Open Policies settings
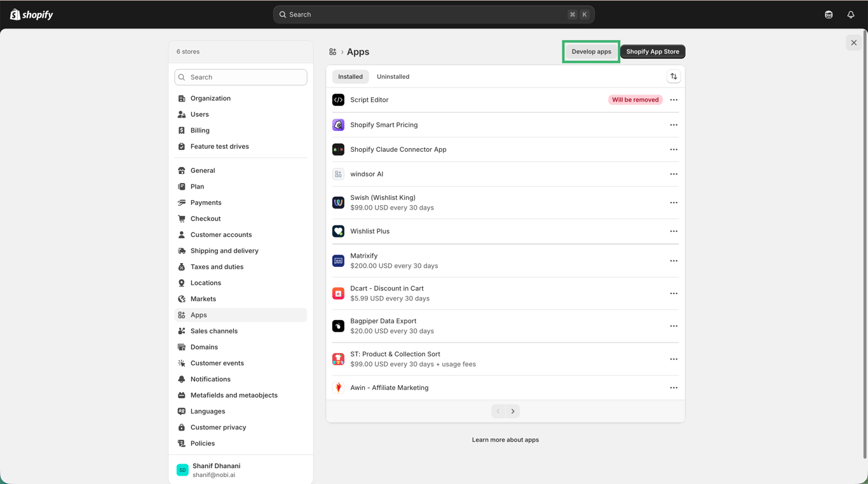The image size is (868, 484). point(241,443)
